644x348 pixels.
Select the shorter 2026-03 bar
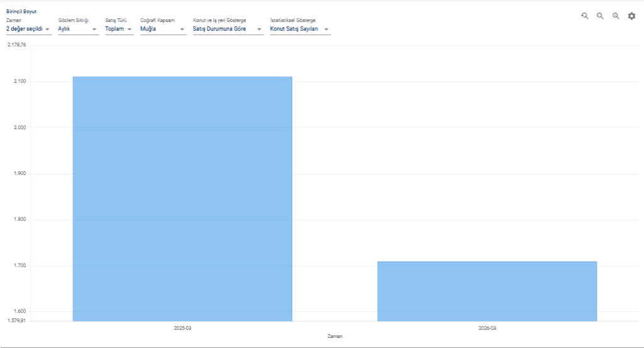[487, 291]
